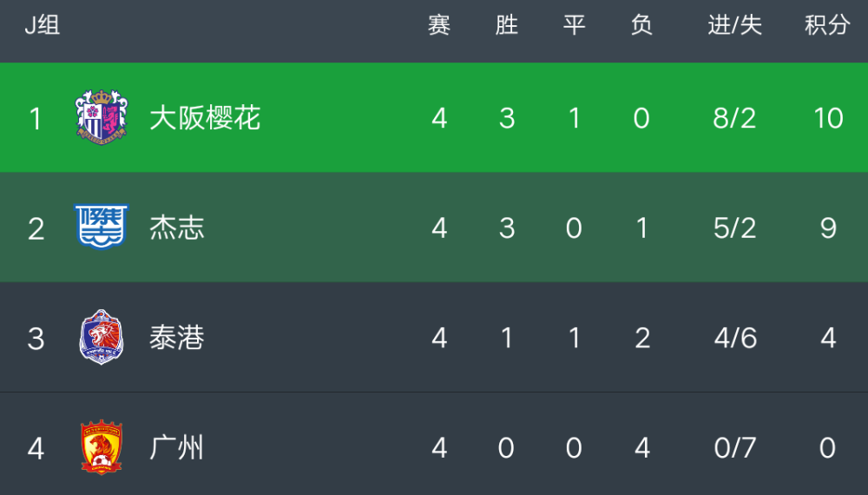Screen dimensions: 868x495
Task: Click 杰志's 5/2 goals value
Action: pos(734,228)
